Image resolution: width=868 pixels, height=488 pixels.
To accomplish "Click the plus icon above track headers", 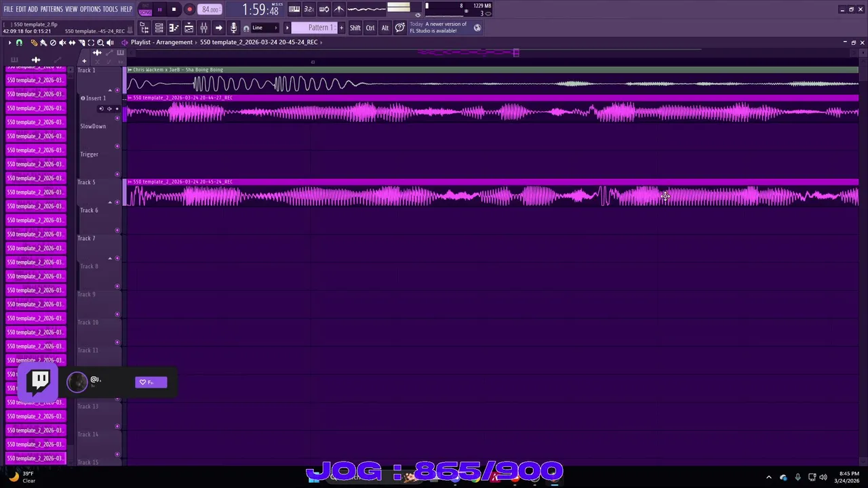I will click(84, 61).
